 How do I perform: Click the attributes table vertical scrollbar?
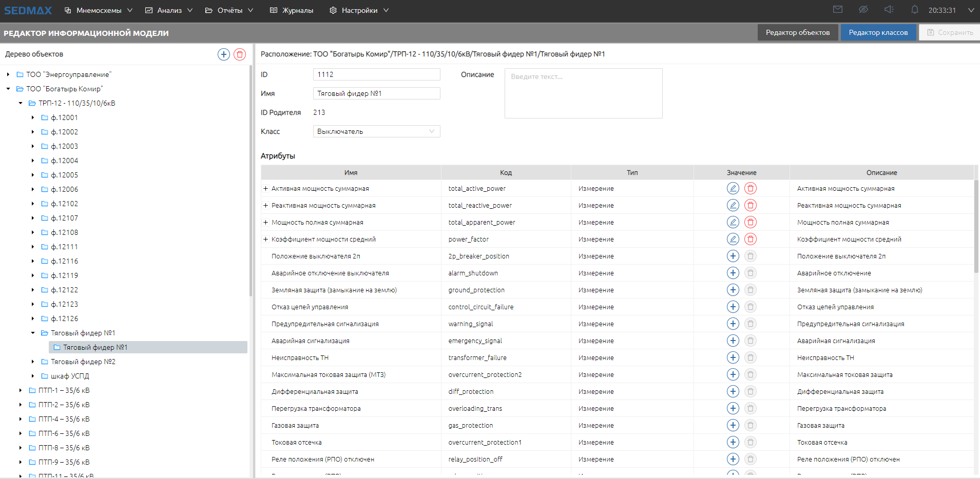tap(976, 226)
